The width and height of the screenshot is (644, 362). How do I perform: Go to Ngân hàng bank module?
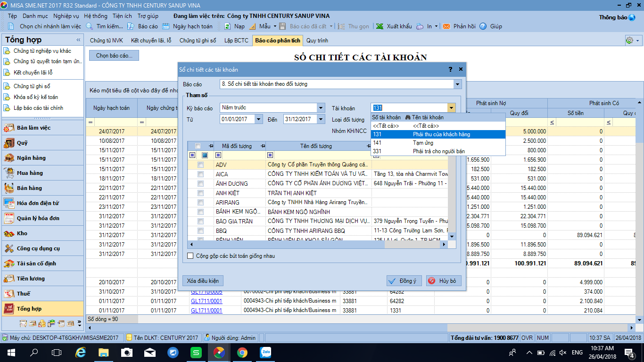42,158
